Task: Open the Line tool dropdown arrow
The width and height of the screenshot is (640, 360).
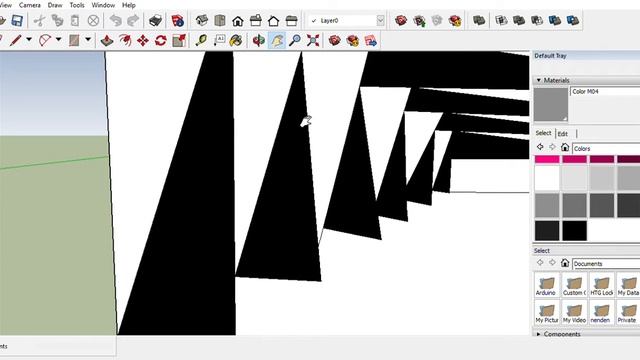Action: [29, 40]
